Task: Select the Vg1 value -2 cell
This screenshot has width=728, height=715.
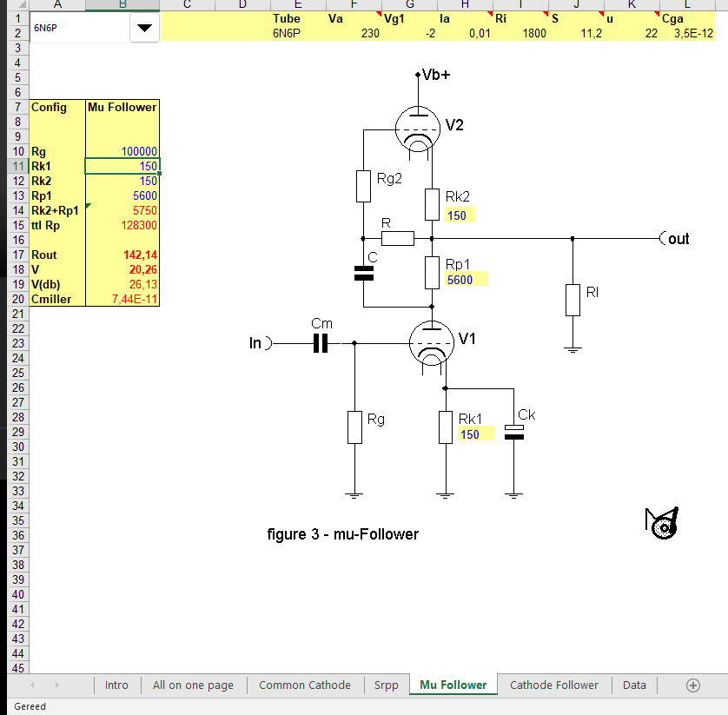Action: tap(409, 33)
